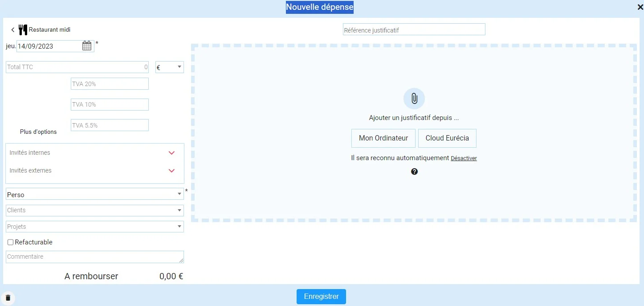Image resolution: width=644 pixels, height=306 pixels.
Task: Open the help question mark icon
Action: [414, 171]
